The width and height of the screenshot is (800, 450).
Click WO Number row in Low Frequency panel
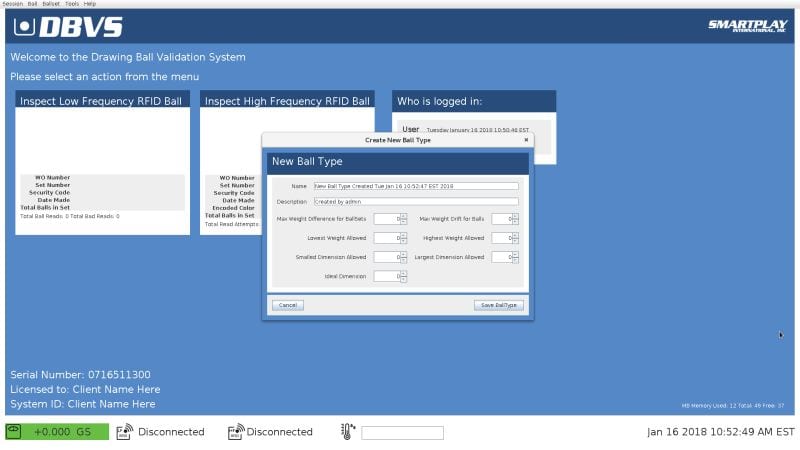click(x=53, y=178)
